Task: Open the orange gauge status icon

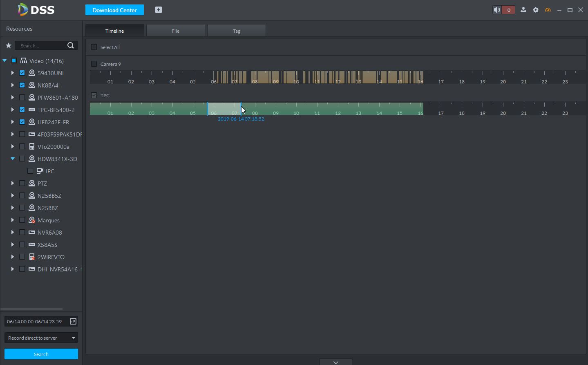Action: (x=548, y=10)
